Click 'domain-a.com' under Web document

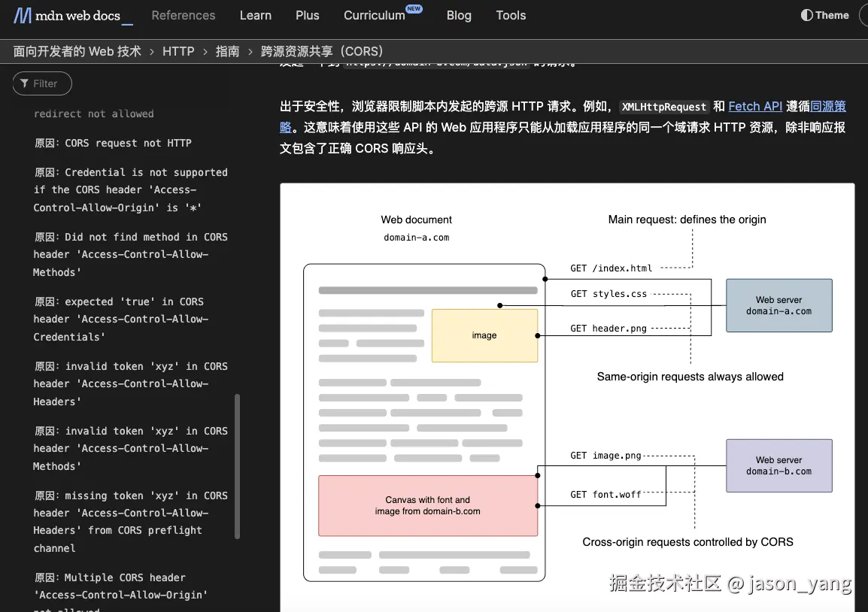tap(416, 238)
